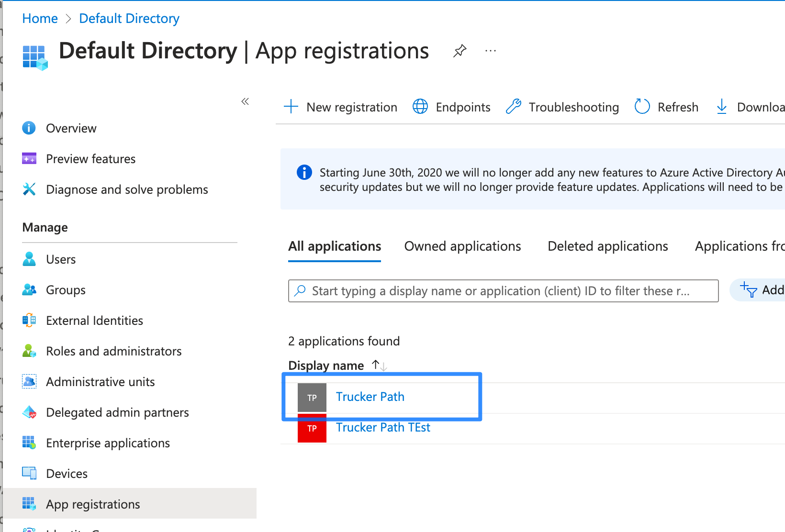Collapse the left navigation sidebar
The width and height of the screenshot is (785, 532).
pyautogui.click(x=245, y=101)
